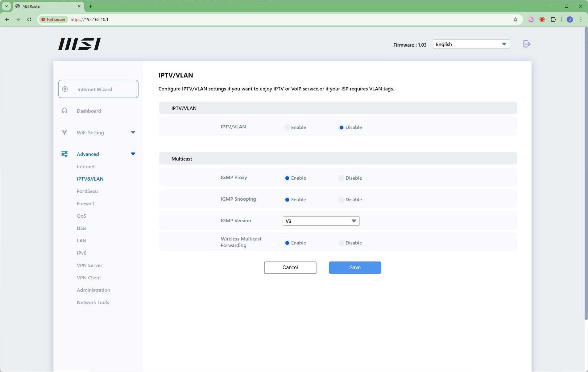Disable IGMP Snooping
The height and width of the screenshot is (372, 588).
click(x=341, y=200)
